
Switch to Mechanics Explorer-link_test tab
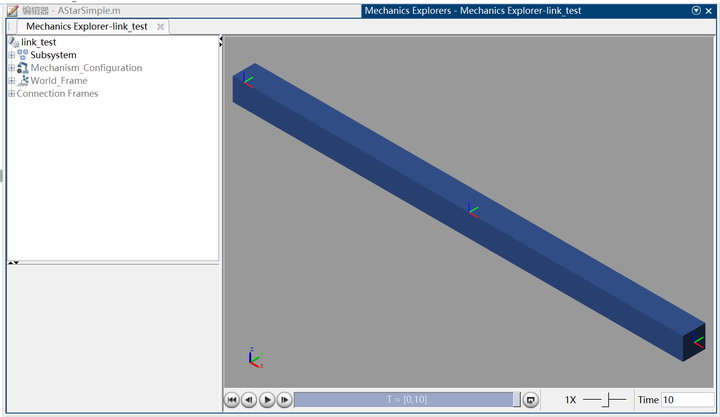pyautogui.click(x=87, y=27)
